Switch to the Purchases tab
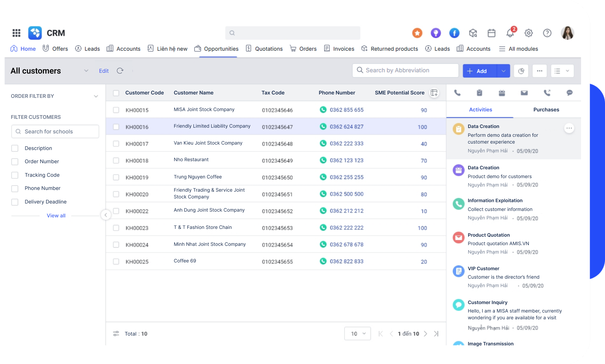This screenshot has height=364, width=605. (546, 109)
